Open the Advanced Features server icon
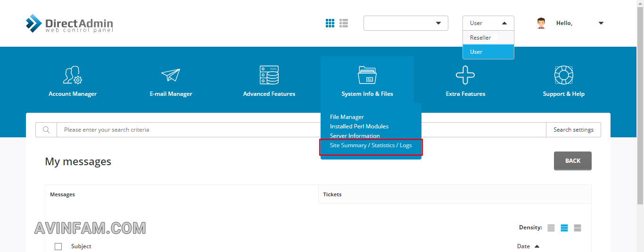Viewport: 644px width, 252px height. coord(269,75)
